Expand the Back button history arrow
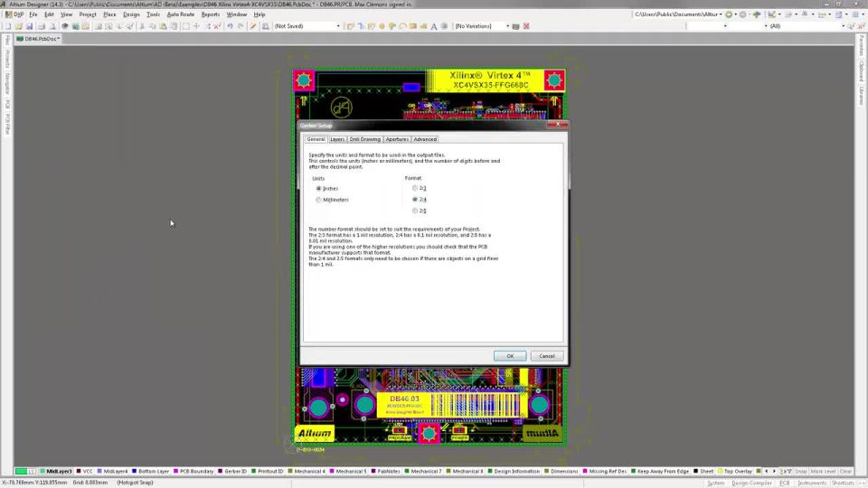Image resolution: width=868 pixels, height=488 pixels. [736, 14]
